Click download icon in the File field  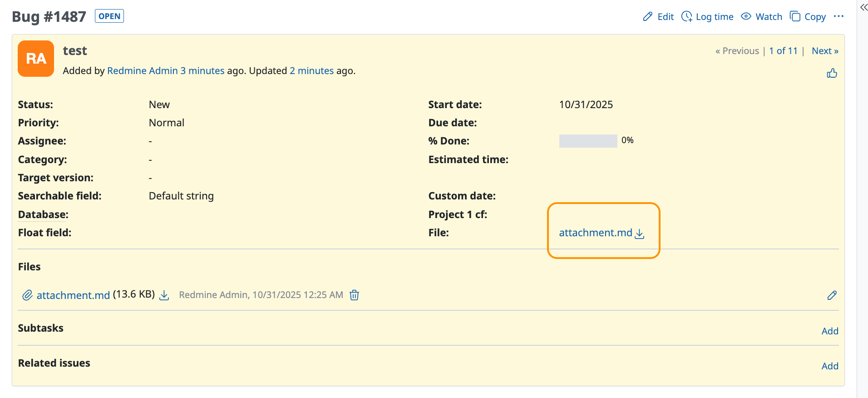640,234
